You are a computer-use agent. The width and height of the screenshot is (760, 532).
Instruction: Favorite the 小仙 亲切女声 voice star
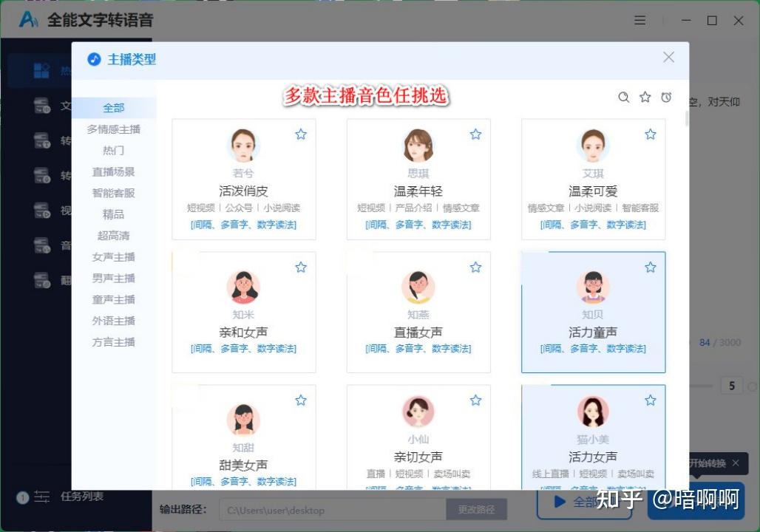click(475, 400)
